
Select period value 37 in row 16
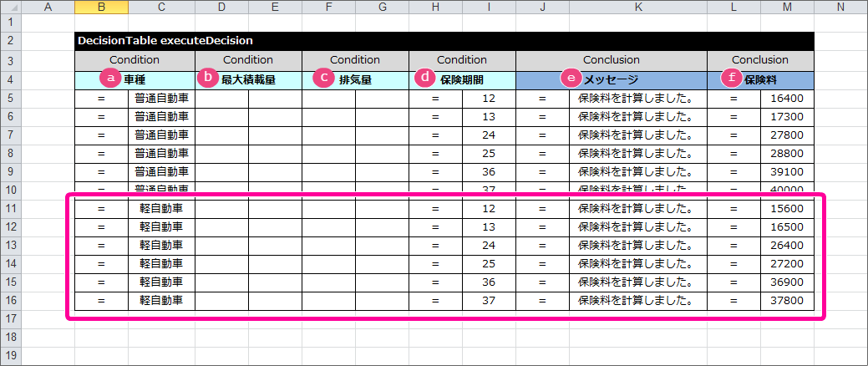point(489,300)
